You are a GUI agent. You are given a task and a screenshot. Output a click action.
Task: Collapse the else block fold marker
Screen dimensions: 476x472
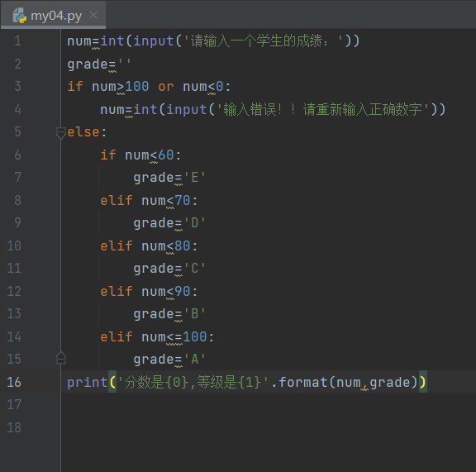tap(60, 133)
